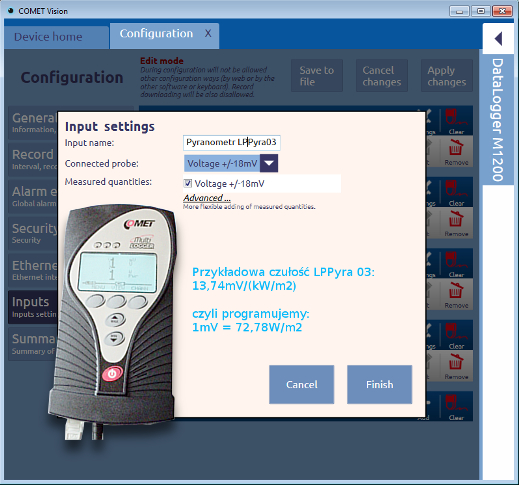Open the Alarm section in the sidebar
Screen dimensions: 520x486
(x=33, y=197)
